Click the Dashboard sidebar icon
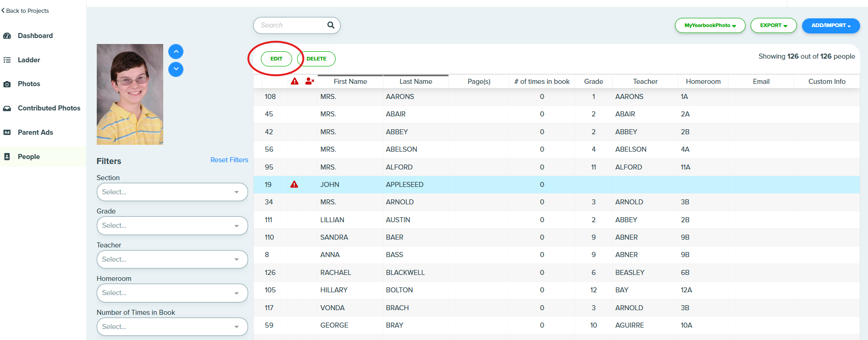 tap(7, 36)
